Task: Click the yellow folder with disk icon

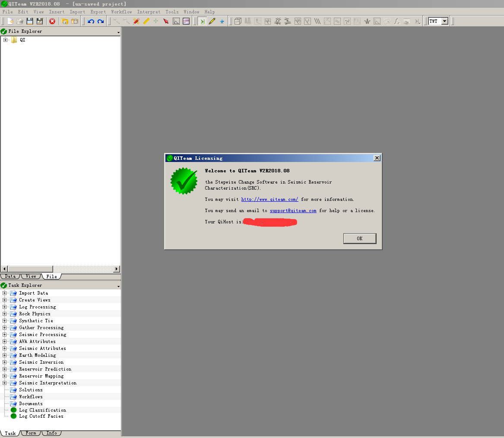Action: [x=65, y=21]
